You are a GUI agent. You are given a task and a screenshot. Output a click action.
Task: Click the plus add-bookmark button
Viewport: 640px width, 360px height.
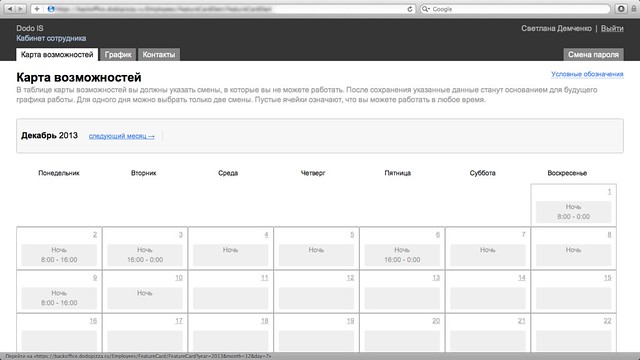coord(37,9)
